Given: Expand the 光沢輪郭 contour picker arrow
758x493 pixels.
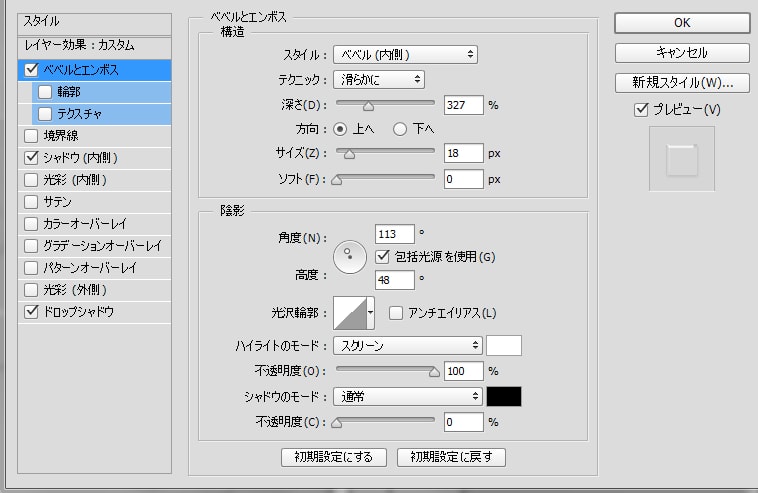Looking at the screenshot, I should [x=370, y=313].
